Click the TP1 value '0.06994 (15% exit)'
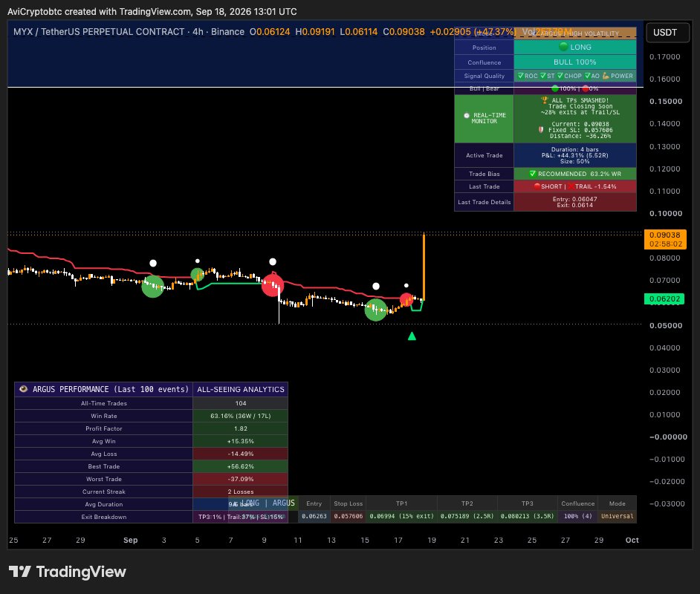The image size is (700, 594). click(402, 516)
